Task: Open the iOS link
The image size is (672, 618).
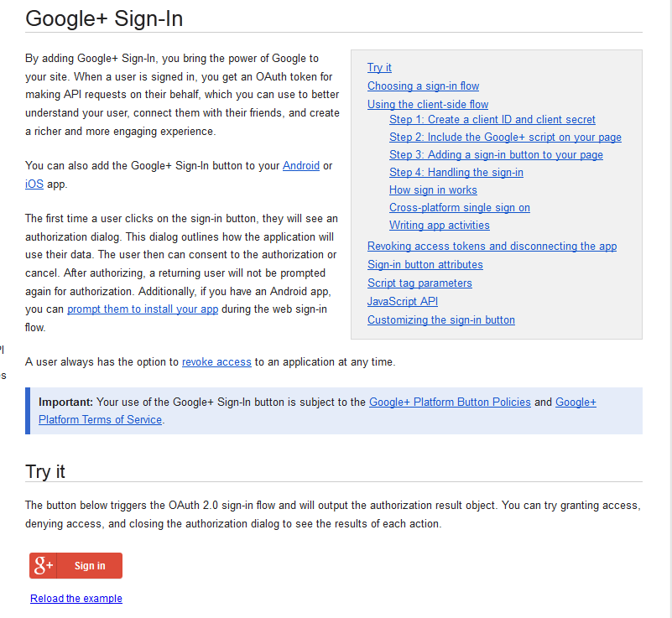Action: point(34,184)
